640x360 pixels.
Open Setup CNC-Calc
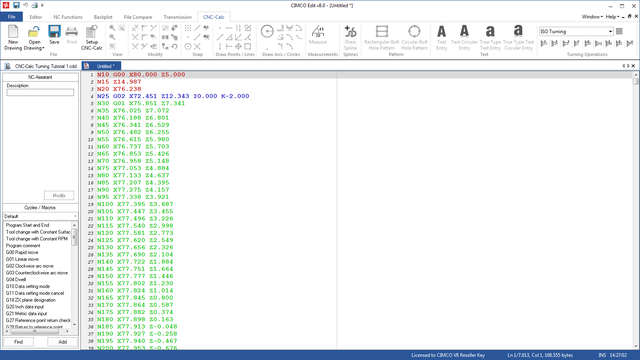91,37
